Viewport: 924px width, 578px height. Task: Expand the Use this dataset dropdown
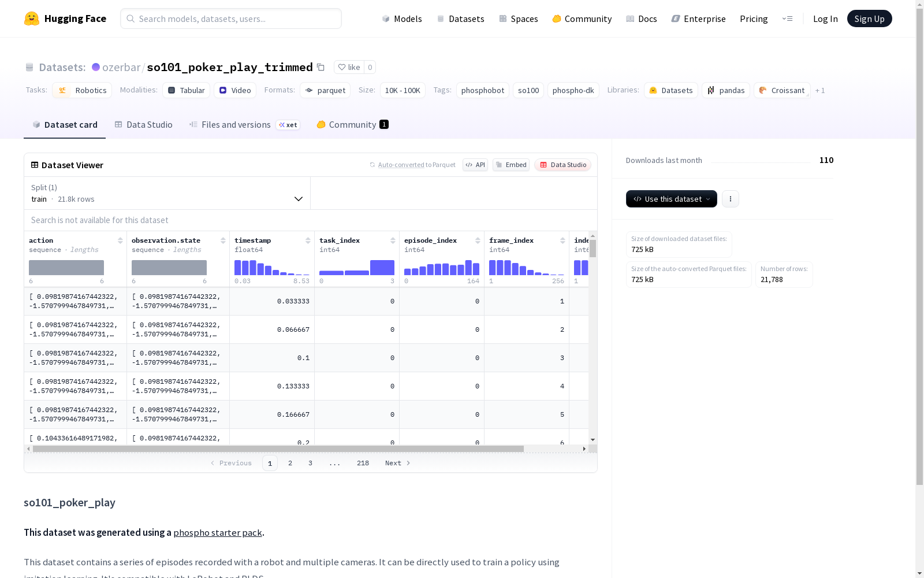tap(672, 199)
